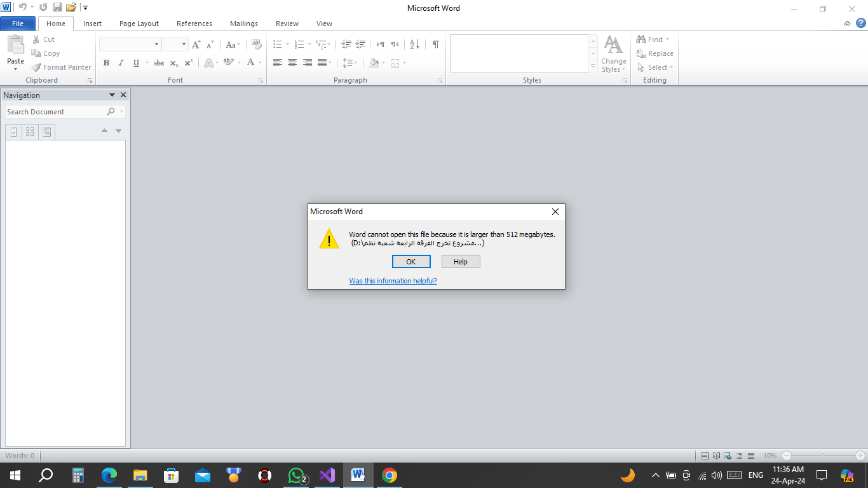This screenshot has width=868, height=488.
Task: Select browse headings tab in Navigation
Action: (x=13, y=132)
